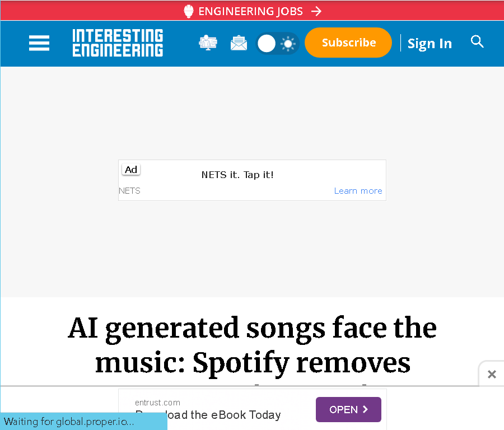
Task: Click the Engineering Jobs arrow icon
Action: [x=316, y=11]
